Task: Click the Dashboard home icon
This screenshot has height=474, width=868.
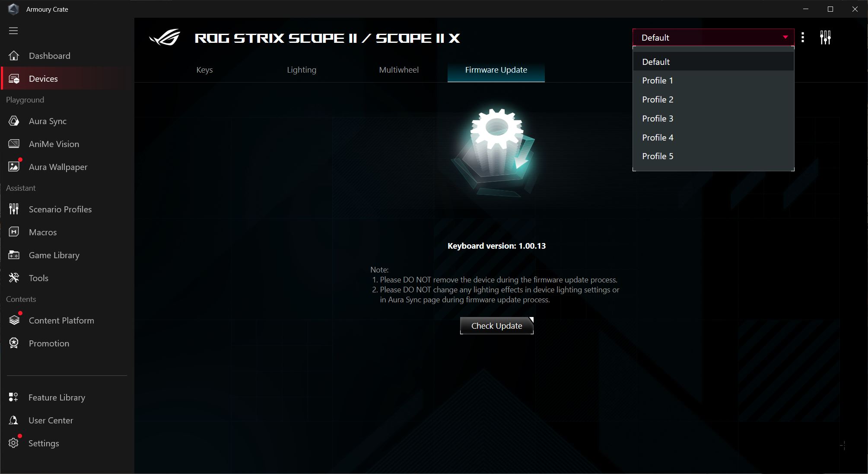Action: pyautogui.click(x=14, y=56)
